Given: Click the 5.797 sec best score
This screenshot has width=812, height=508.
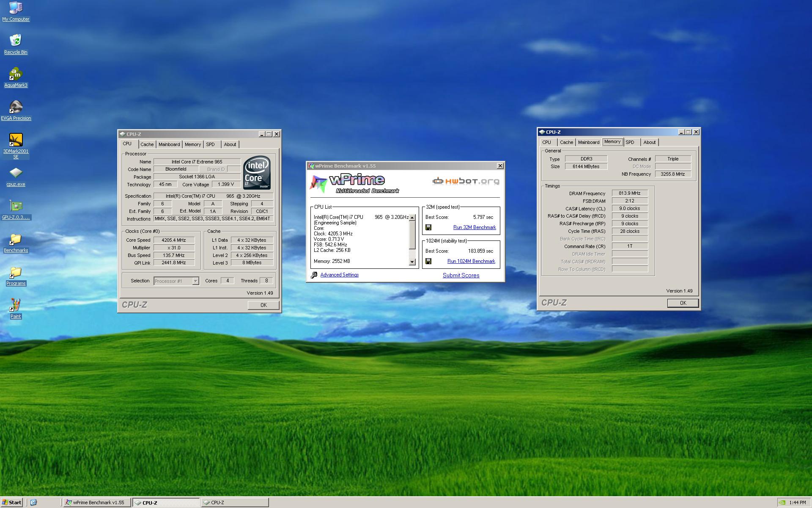Looking at the screenshot, I should point(483,217).
